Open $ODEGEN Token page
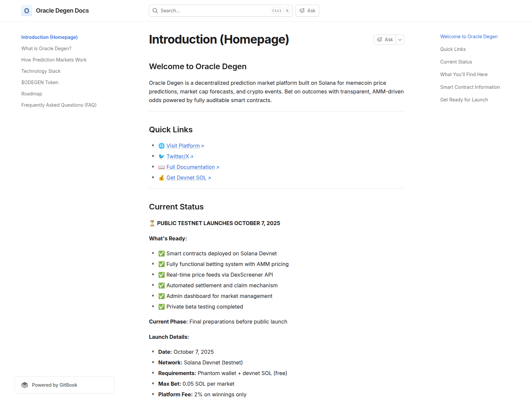The height and width of the screenshot is (399, 532). click(40, 82)
